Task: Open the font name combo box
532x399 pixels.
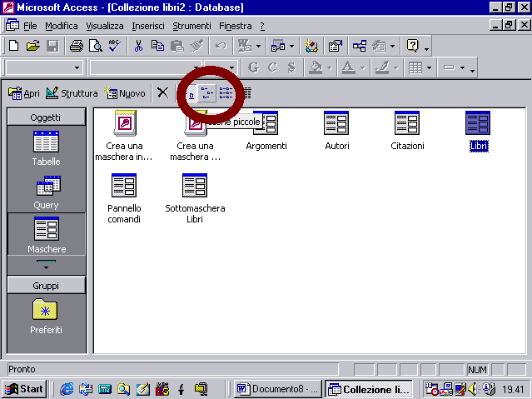Action: tap(145, 68)
